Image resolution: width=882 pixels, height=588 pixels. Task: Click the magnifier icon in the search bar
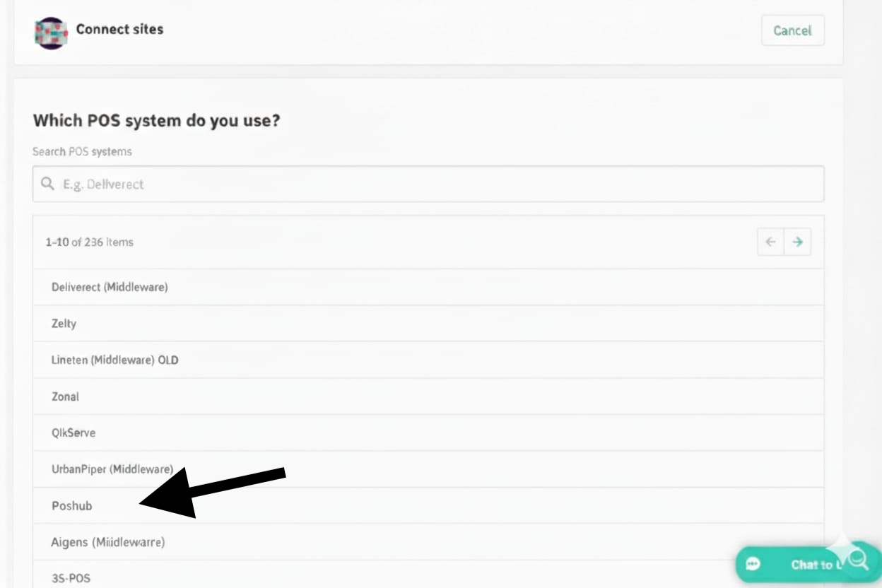pos(47,184)
